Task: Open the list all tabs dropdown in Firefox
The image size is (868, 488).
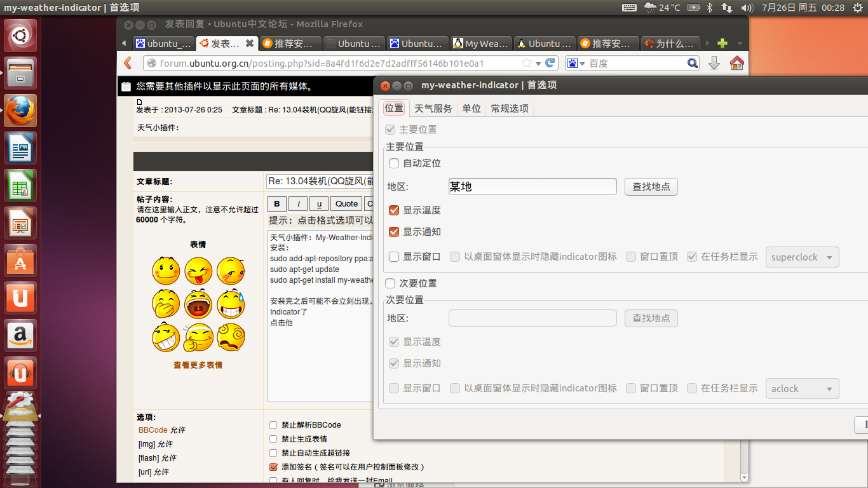Action: coord(739,43)
